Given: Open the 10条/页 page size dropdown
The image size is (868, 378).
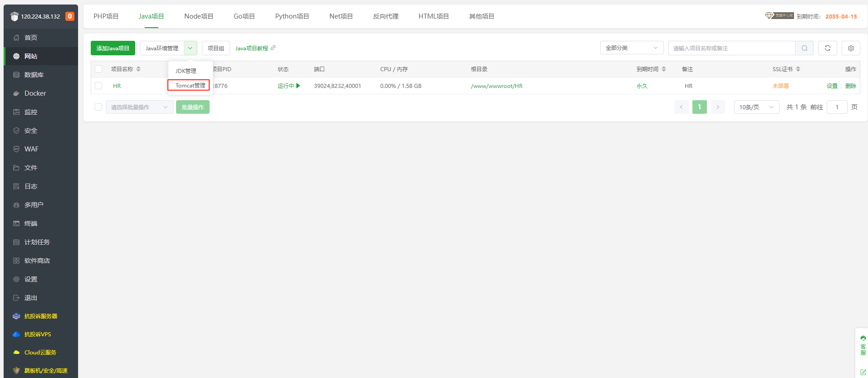Looking at the screenshot, I should [x=756, y=107].
